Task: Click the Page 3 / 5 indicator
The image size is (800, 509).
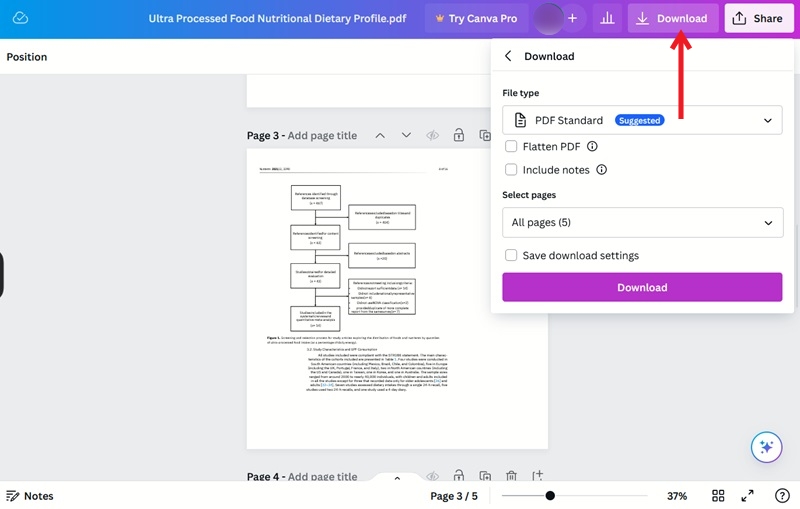Action: coord(454,496)
